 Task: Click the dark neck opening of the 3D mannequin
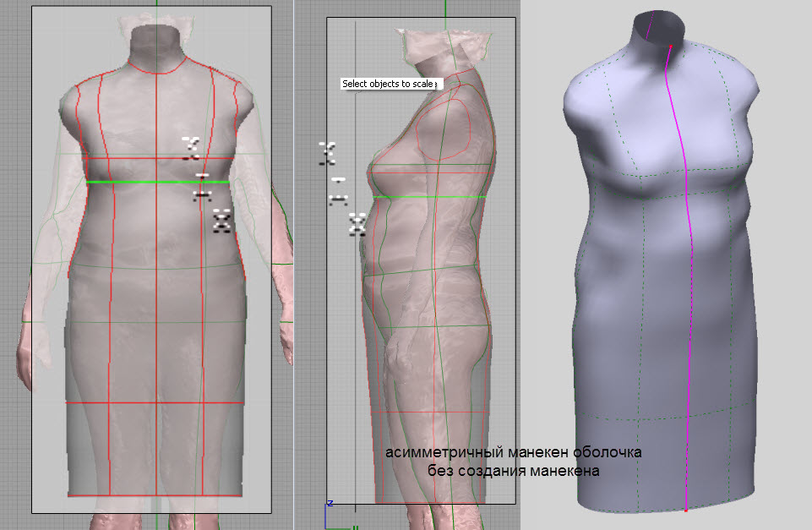click(x=659, y=26)
